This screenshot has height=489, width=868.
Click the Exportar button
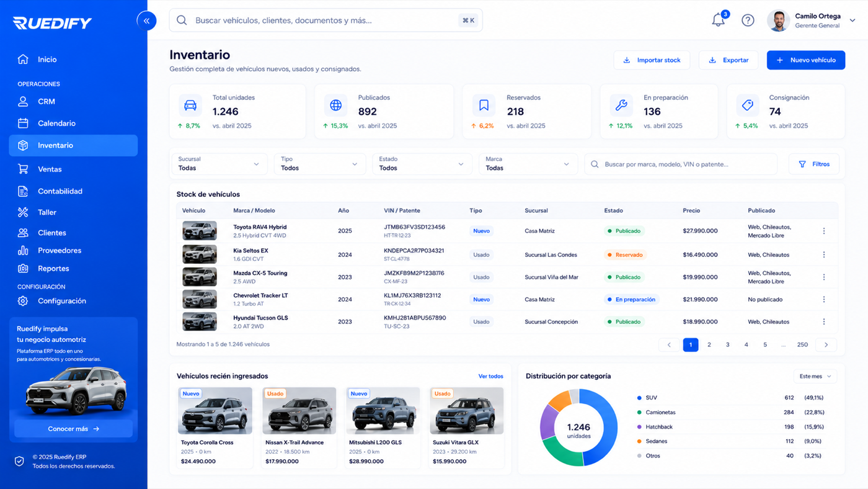tap(728, 60)
